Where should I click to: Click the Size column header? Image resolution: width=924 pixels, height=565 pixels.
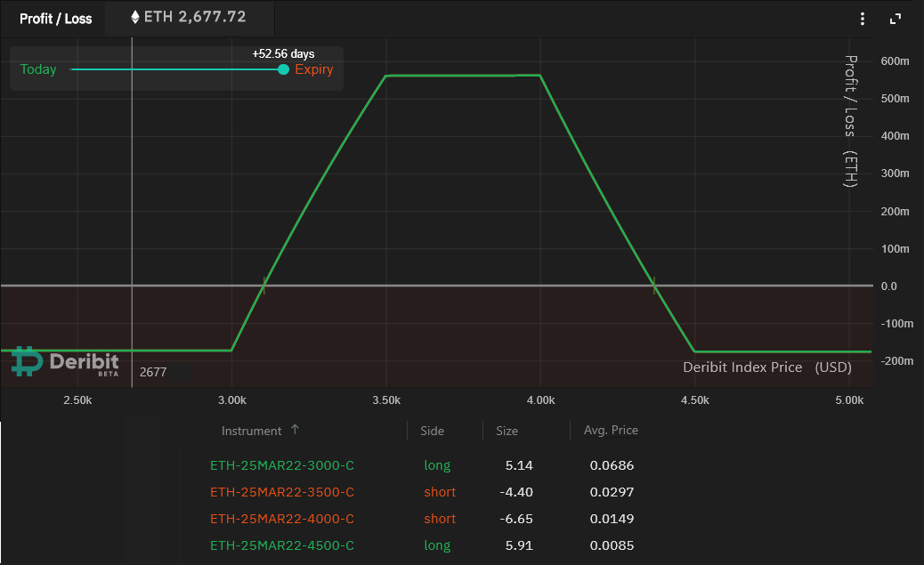(507, 430)
